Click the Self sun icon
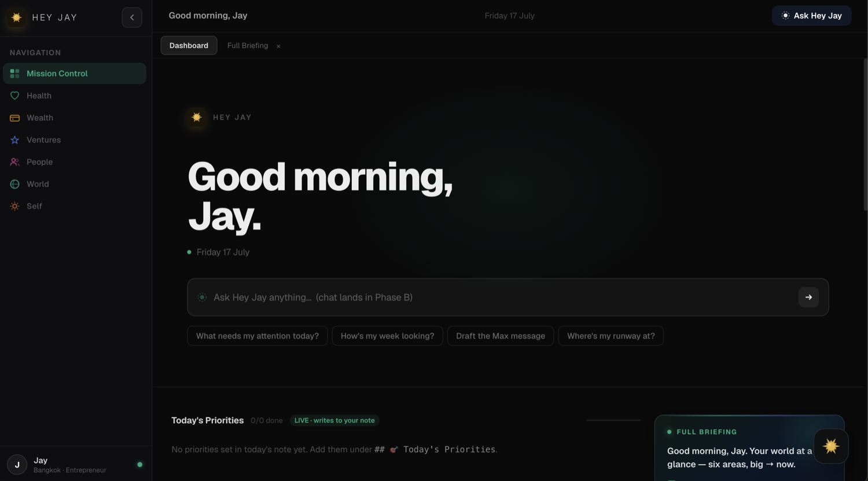The height and width of the screenshot is (481, 868). pyautogui.click(x=15, y=206)
